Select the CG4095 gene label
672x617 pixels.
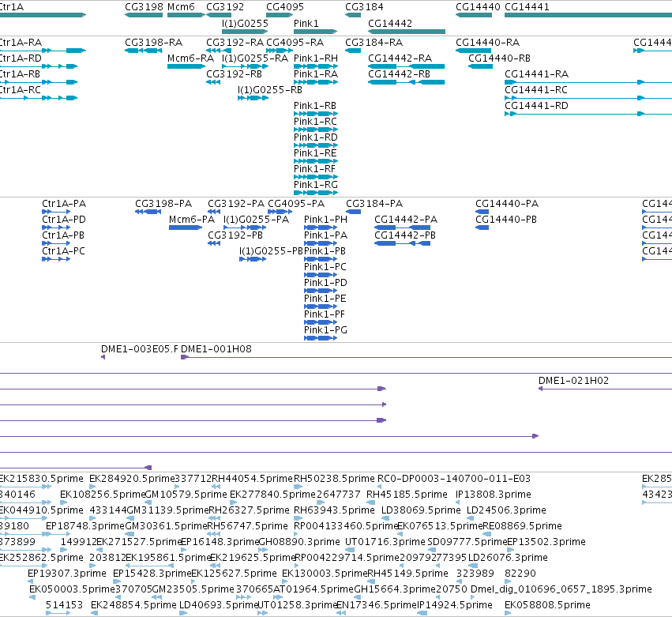pos(285,7)
